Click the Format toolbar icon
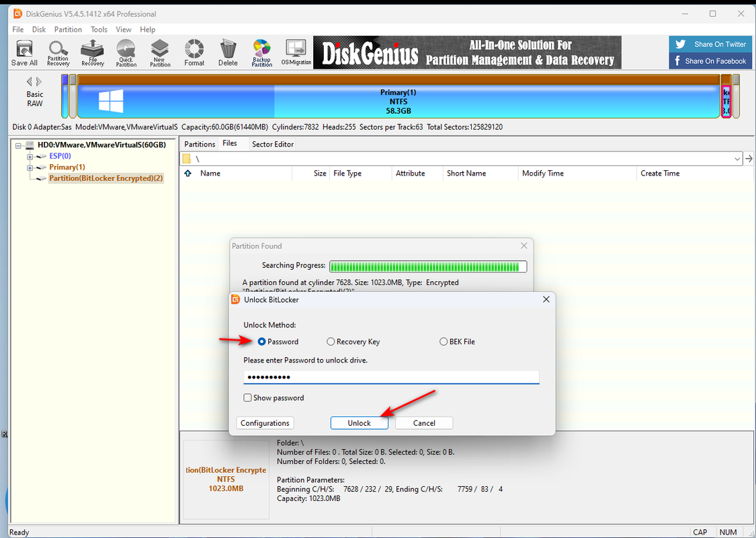This screenshot has width=756, height=538. [194, 53]
